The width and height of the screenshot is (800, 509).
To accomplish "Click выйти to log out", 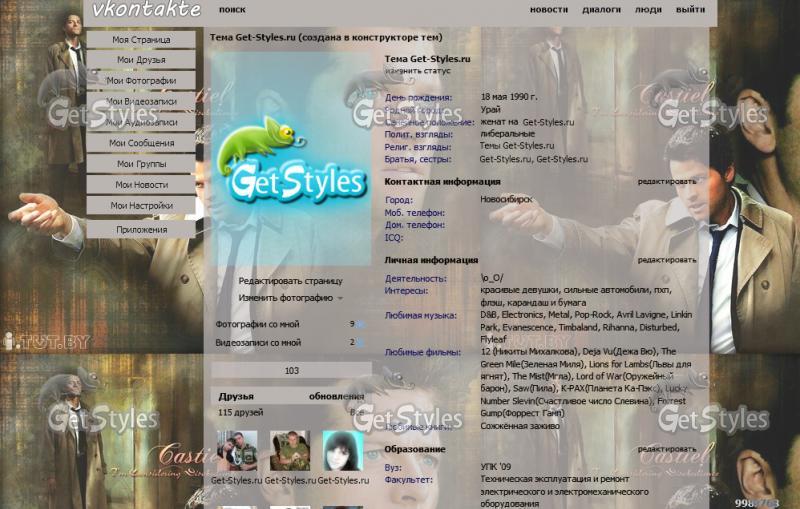I will click(x=689, y=9).
